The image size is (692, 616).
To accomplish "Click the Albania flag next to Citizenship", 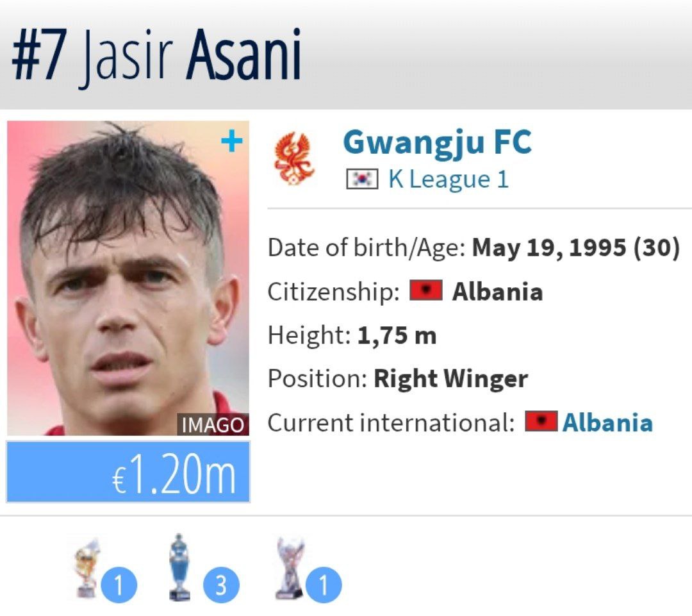I will point(426,292).
